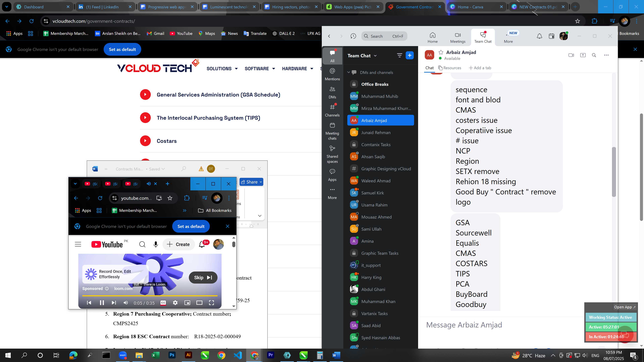The height and width of the screenshot is (362, 644).
Task: Toggle YouTube miniplayer
Action: click(x=187, y=303)
